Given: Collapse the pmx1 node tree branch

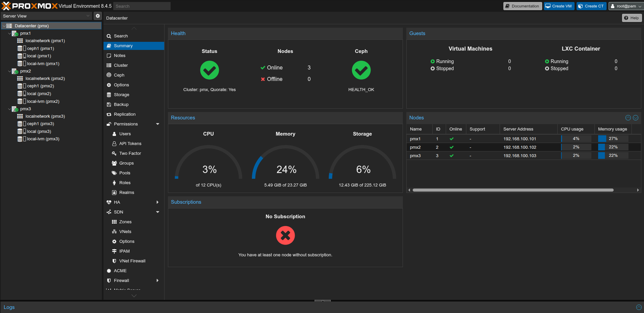Looking at the screenshot, I should (x=9, y=33).
